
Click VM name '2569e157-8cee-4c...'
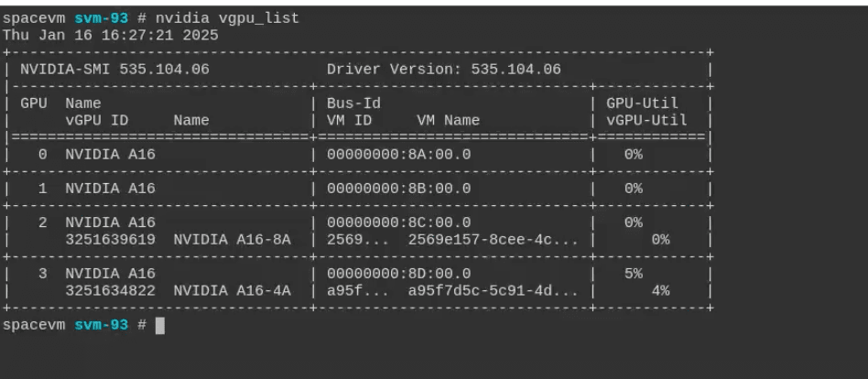pos(495,239)
